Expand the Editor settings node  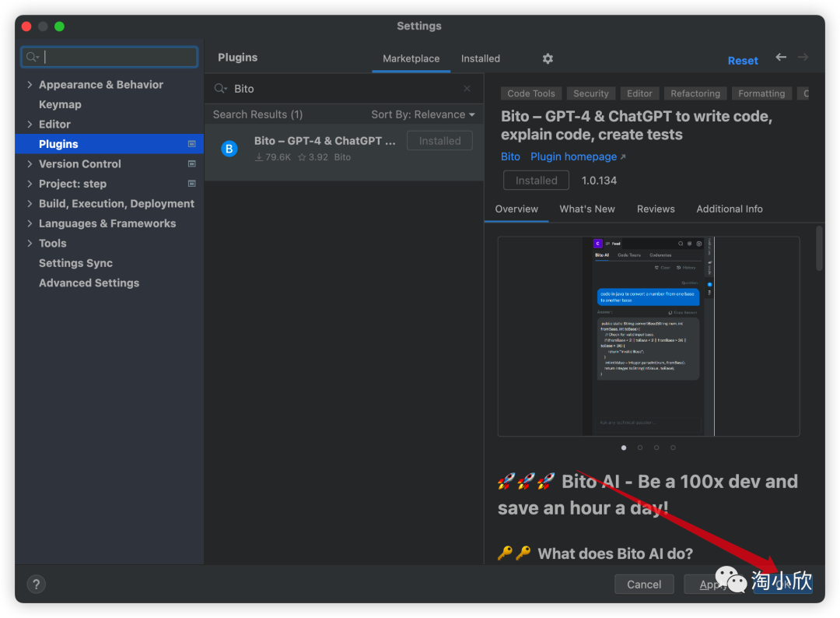30,125
